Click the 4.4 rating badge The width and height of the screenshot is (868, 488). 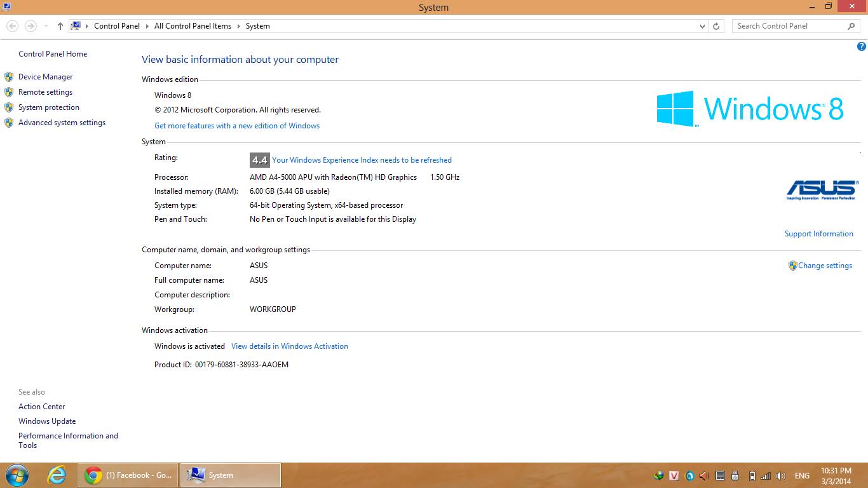[x=259, y=160]
